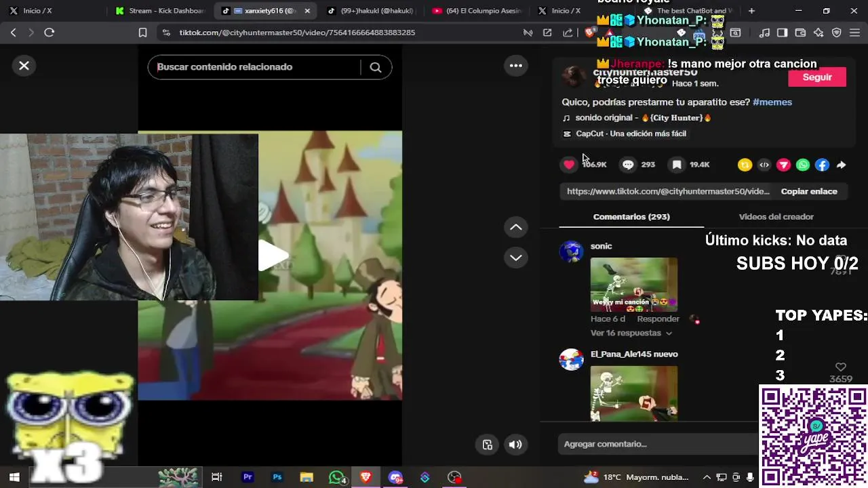Click the search magnifier icon
Screen dimensions: 868x488
pos(375,67)
